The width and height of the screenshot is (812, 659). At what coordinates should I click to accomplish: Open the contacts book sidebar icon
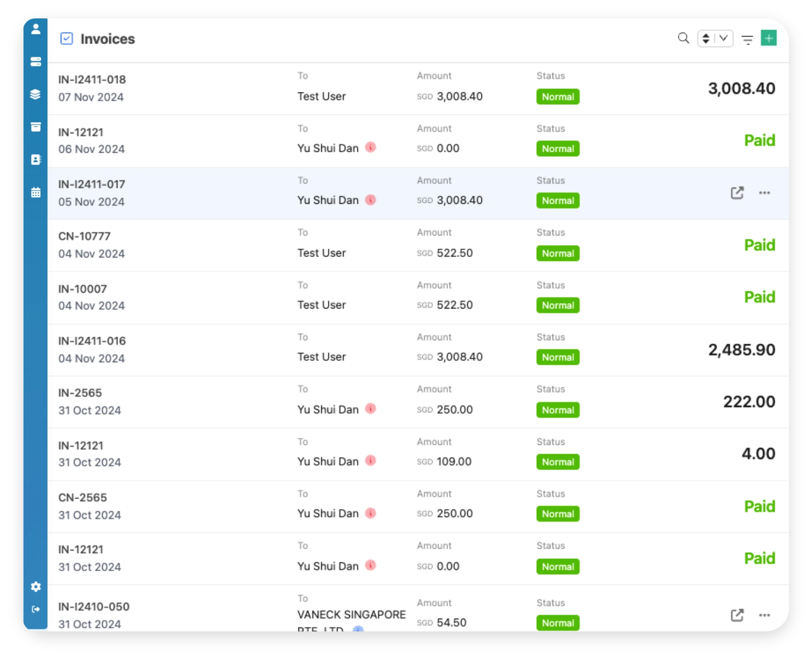click(36, 160)
